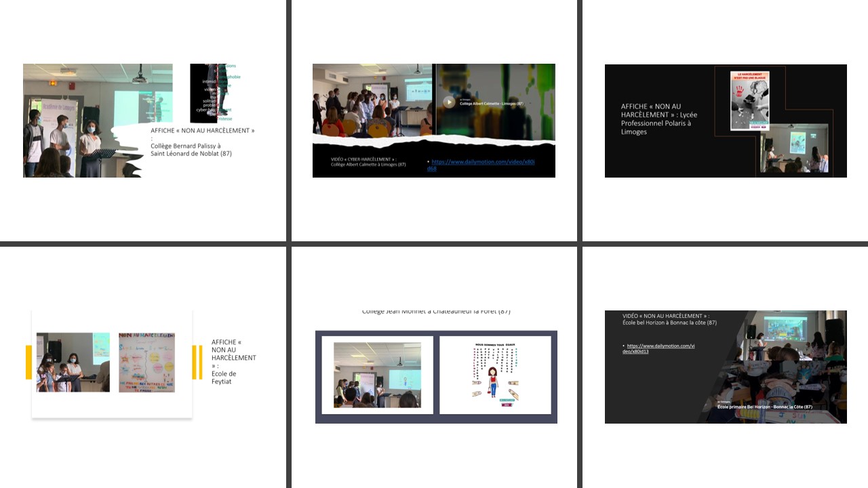
Task: Select children photo on the Feytiat slide
Action: coord(73,362)
